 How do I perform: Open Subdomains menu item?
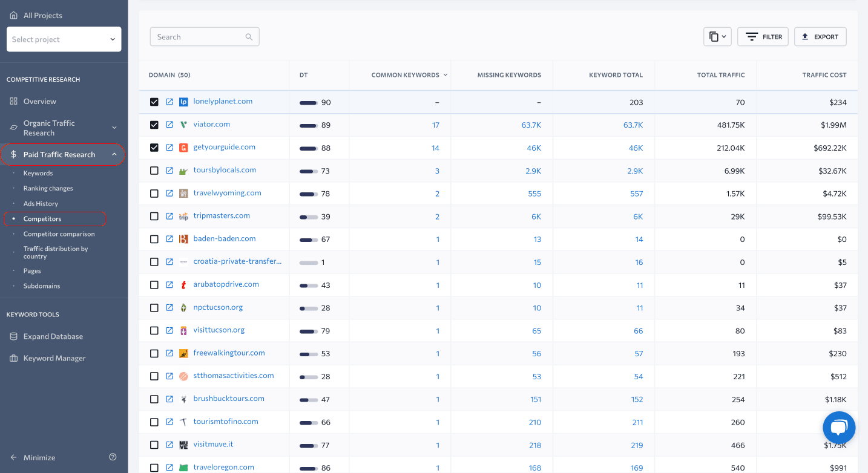pyautogui.click(x=42, y=286)
